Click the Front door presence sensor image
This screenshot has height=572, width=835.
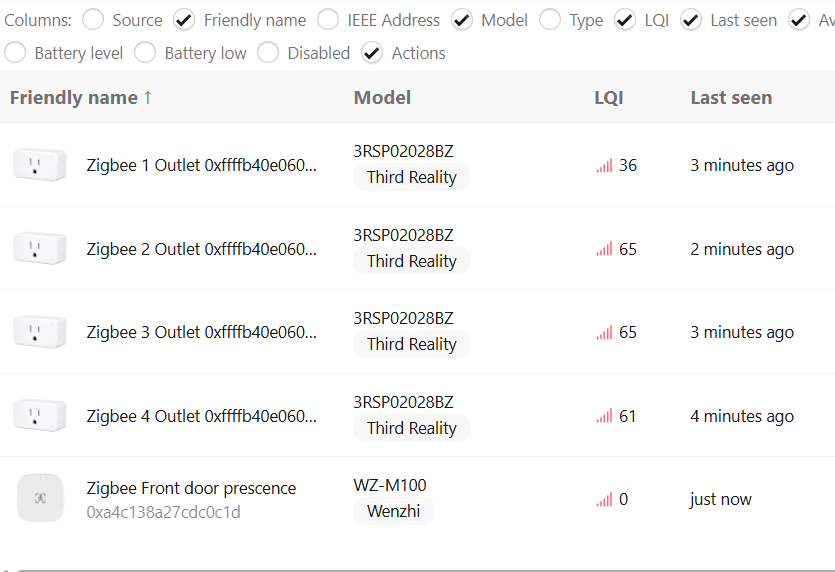40,498
